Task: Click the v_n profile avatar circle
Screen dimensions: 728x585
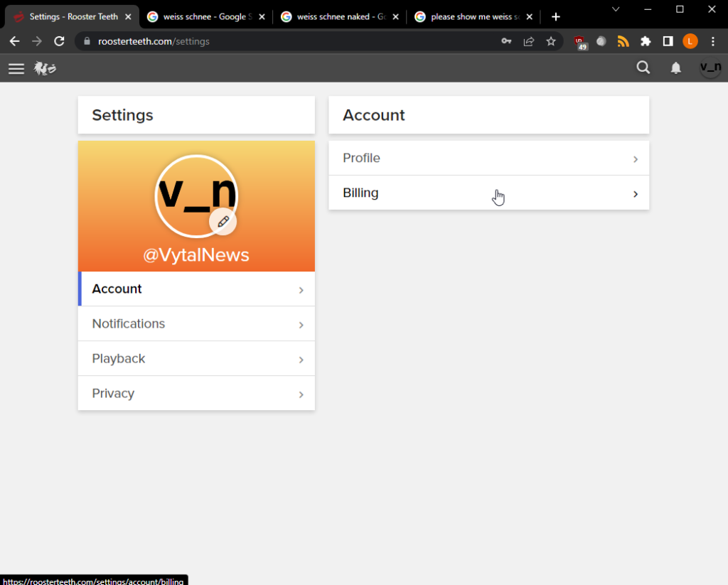Action: click(196, 196)
